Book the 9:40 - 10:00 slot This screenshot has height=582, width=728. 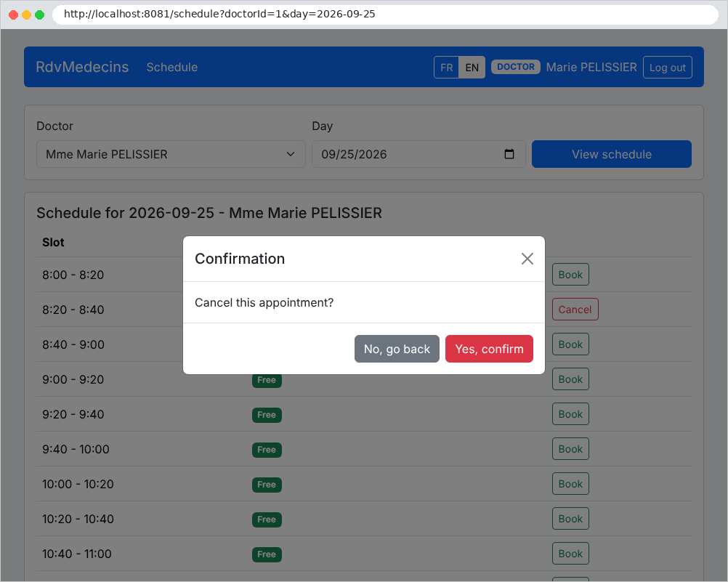(570, 449)
